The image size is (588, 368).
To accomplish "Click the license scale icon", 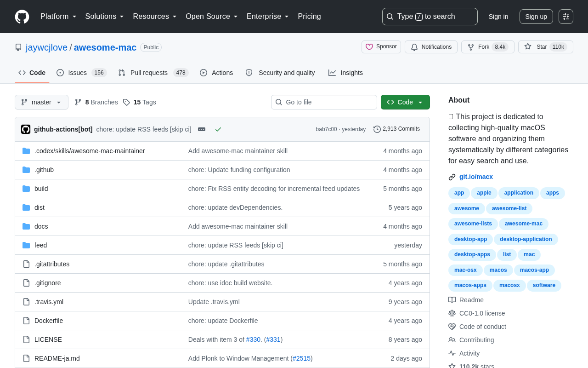I will coord(452,313).
